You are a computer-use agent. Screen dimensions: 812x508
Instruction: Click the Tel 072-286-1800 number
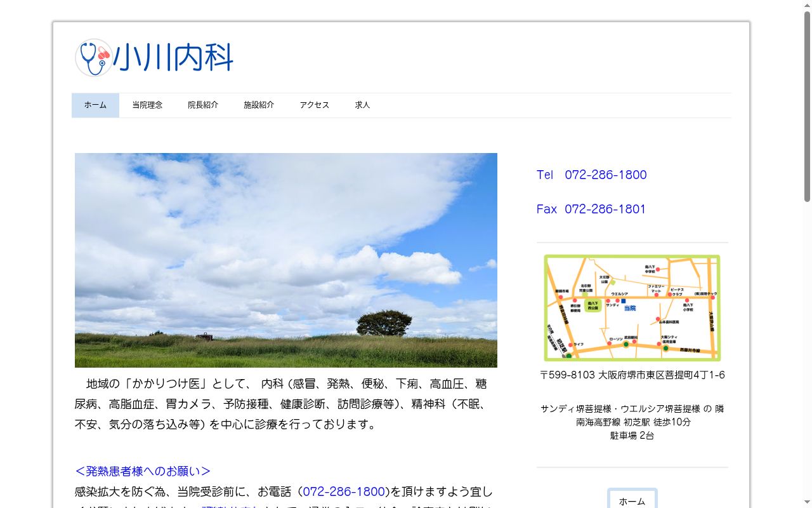(591, 175)
